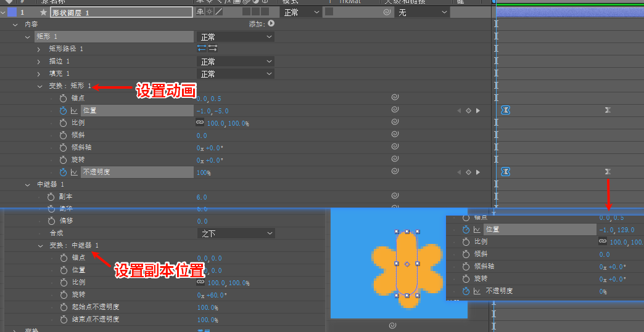Expand 描边 1 properties

pos(39,62)
